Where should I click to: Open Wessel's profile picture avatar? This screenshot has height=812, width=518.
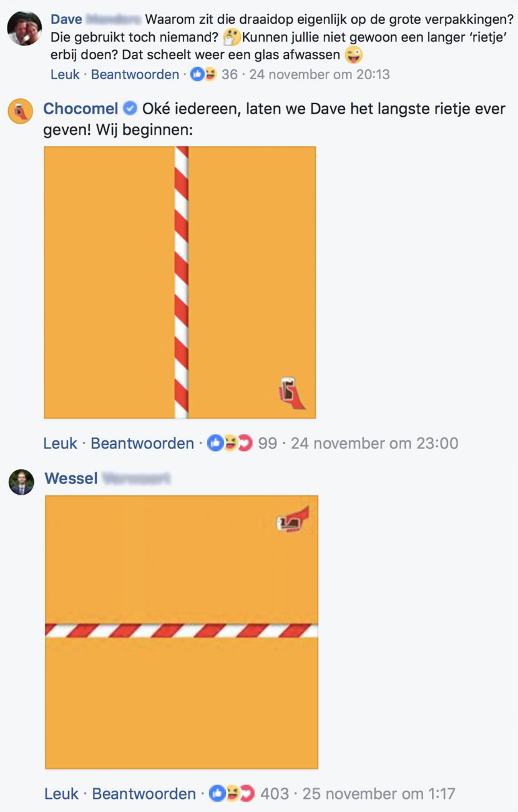pyautogui.click(x=21, y=482)
